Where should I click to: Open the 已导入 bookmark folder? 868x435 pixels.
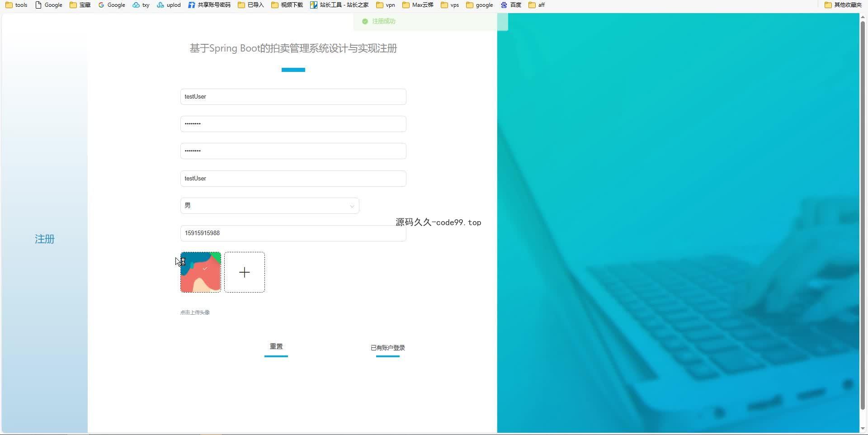pyautogui.click(x=251, y=5)
